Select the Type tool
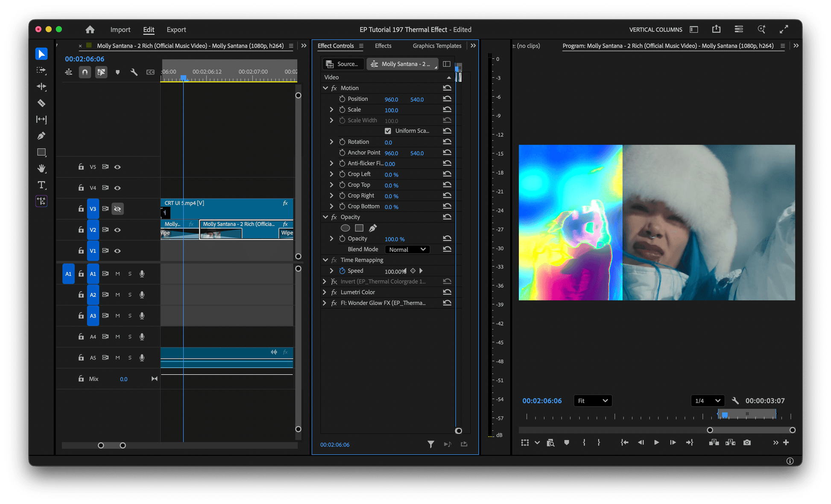831x504 pixels. [x=41, y=185]
